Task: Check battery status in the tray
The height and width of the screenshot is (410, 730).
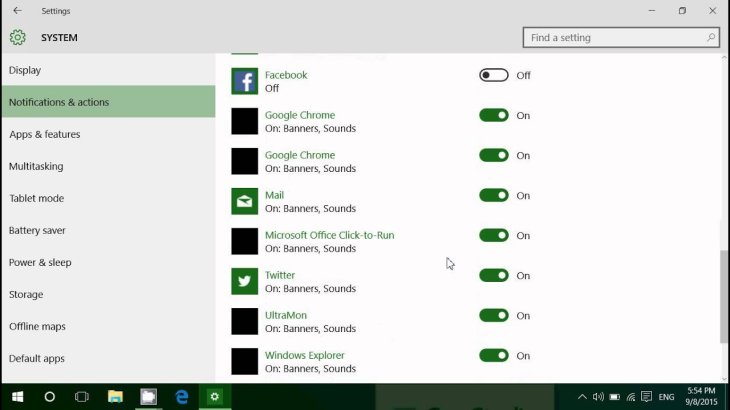Action: pyautogui.click(x=615, y=397)
